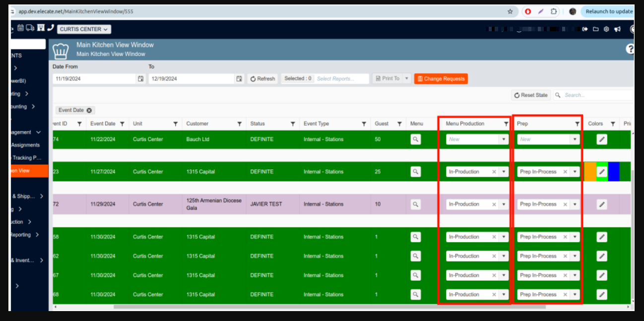Viewport: 644px width, 321px height.
Task: Open the Date From calendar picker
Action: point(140,78)
